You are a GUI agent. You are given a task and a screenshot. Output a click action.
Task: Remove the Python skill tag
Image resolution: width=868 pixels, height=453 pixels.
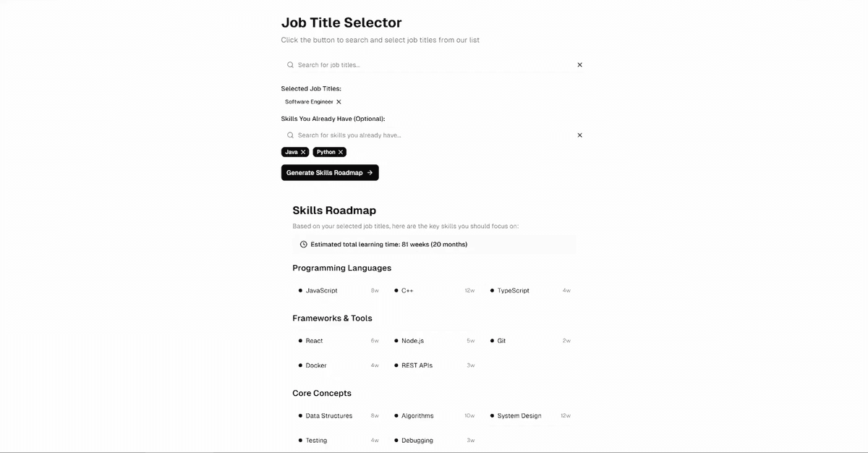pos(340,152)
